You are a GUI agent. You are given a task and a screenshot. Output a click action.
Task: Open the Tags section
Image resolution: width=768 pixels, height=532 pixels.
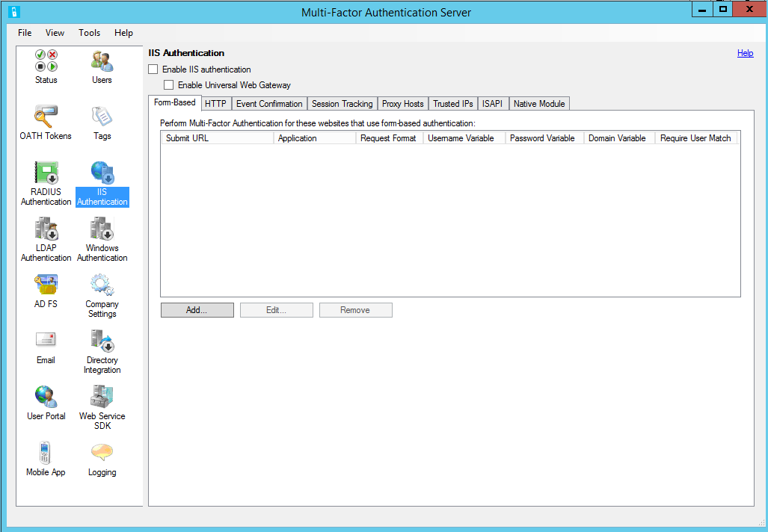[102, 123]
